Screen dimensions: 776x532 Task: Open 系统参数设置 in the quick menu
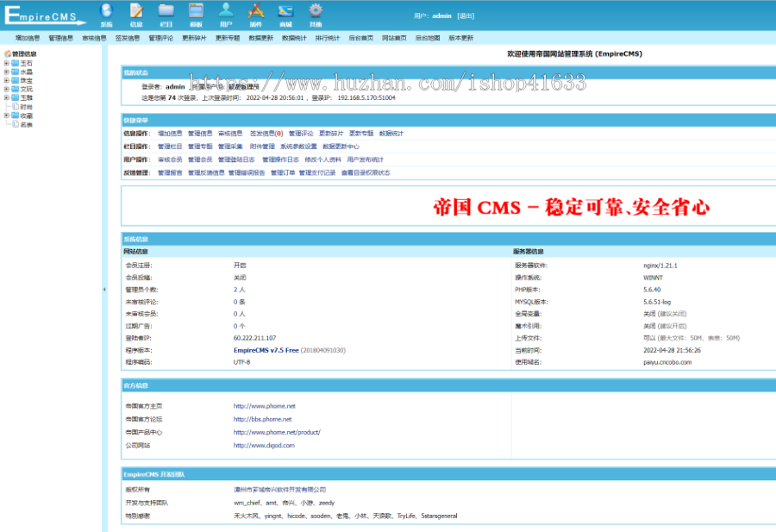pyautogui.click(x=298, y=147)
